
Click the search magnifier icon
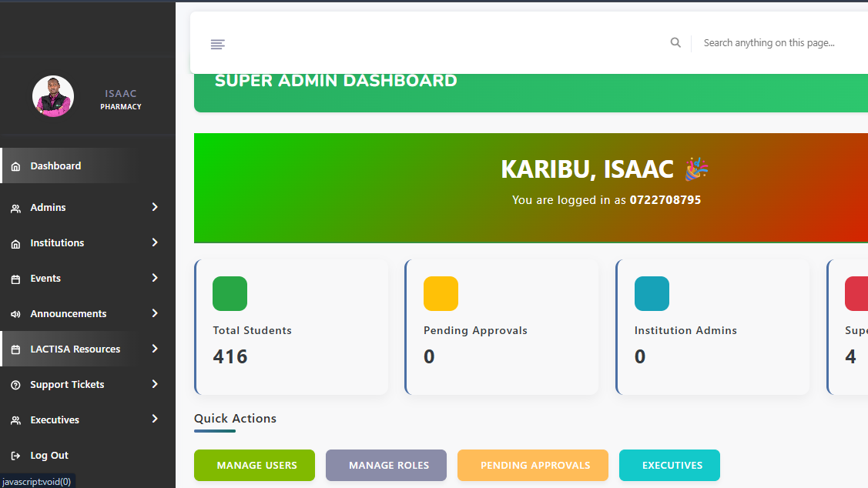pyautogui.click(x=675, y=42)
